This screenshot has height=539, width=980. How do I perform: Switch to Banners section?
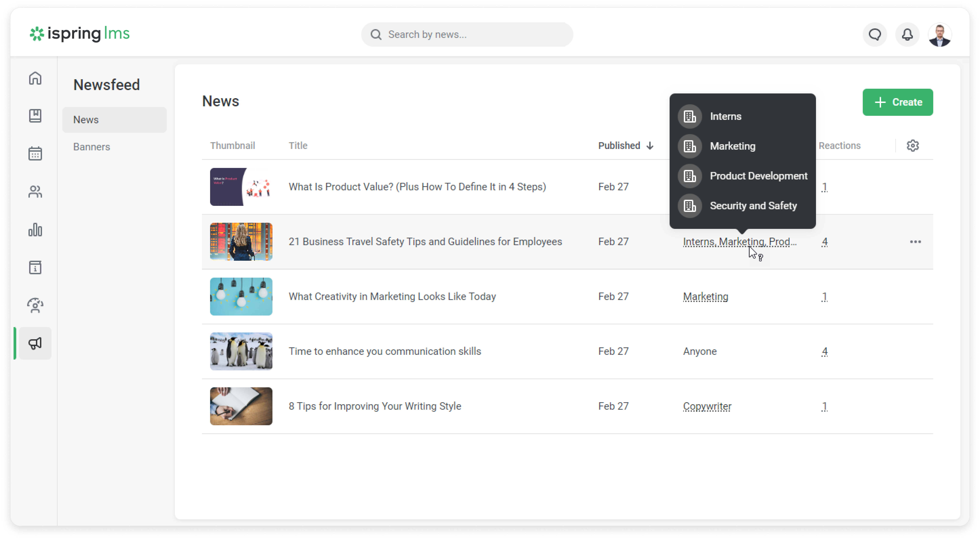point(92,147)
